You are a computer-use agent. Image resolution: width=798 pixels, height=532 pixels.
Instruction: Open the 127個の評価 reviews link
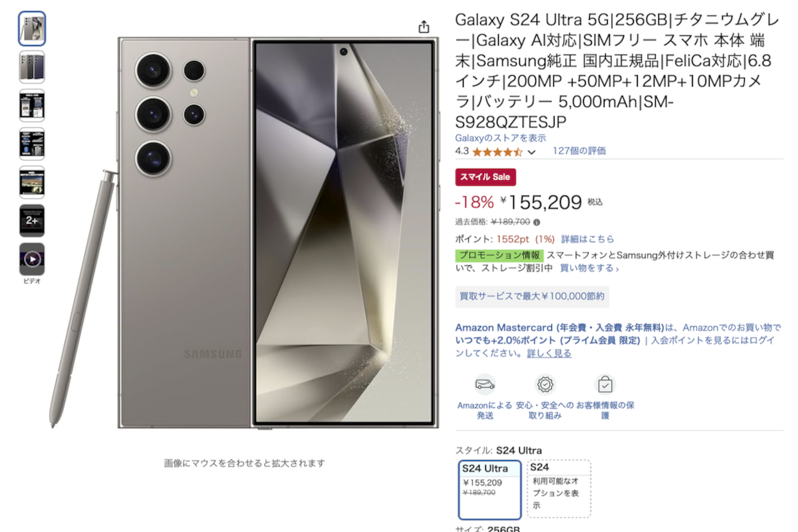pos(579,151)
